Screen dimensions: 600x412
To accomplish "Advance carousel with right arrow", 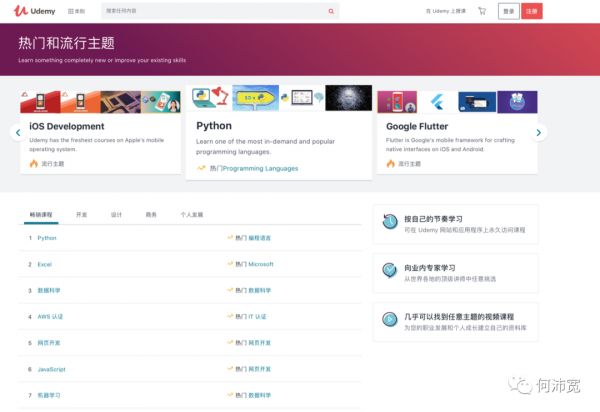I will (539, 132).
